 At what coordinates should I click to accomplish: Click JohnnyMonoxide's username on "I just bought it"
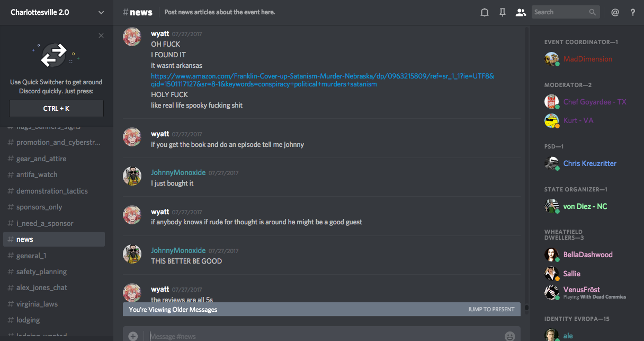pyautogui.click(x=178, y=172)
